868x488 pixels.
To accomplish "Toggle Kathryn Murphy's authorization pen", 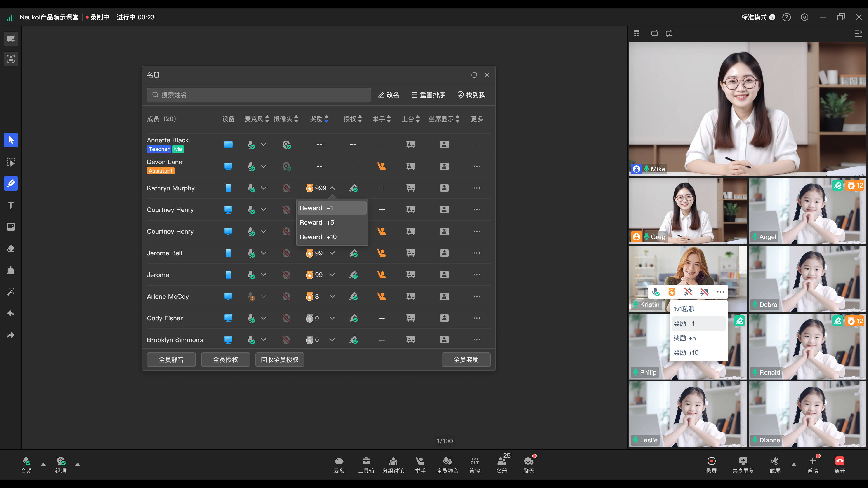I will coord(353,188).
